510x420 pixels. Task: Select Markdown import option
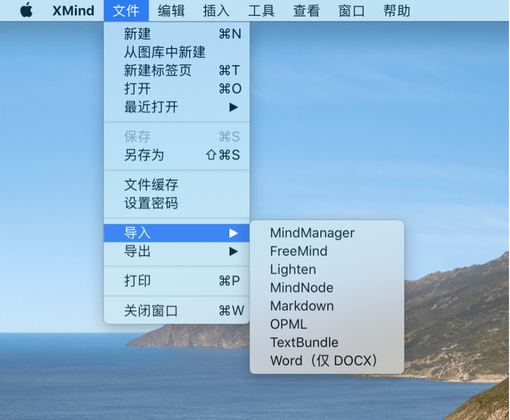[302, 306]
